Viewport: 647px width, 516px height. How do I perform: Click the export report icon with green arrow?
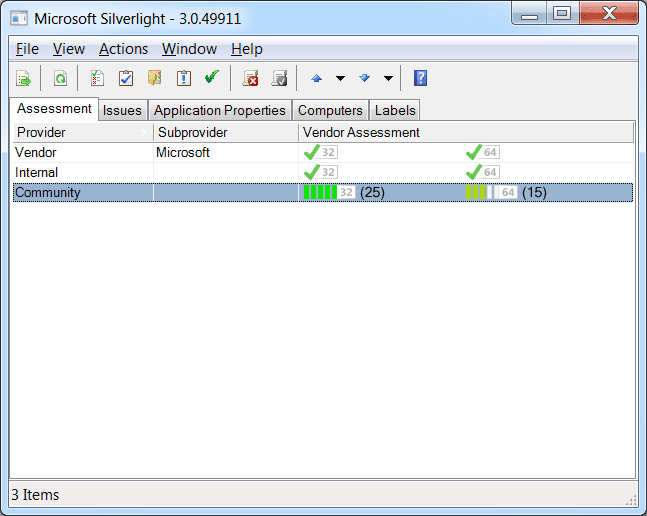24,78
